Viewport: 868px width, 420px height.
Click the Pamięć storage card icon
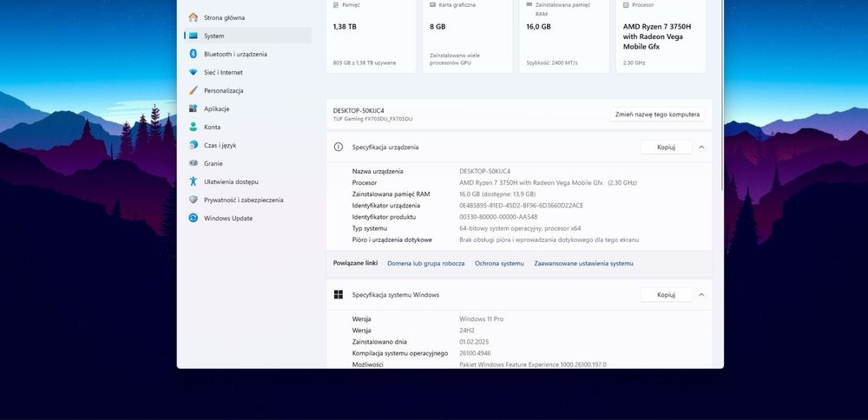pos(336,4)
